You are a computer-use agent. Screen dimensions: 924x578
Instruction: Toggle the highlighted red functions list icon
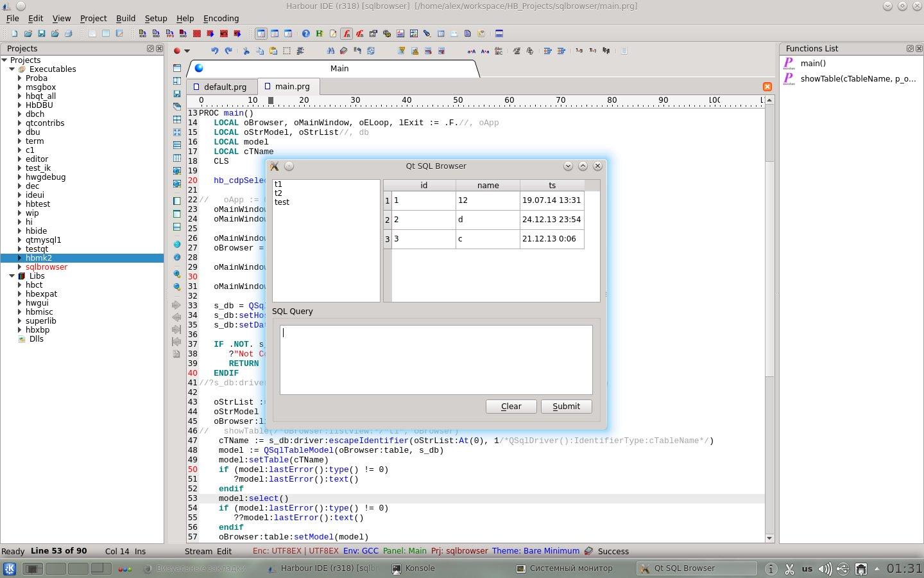tap(346, 33)
